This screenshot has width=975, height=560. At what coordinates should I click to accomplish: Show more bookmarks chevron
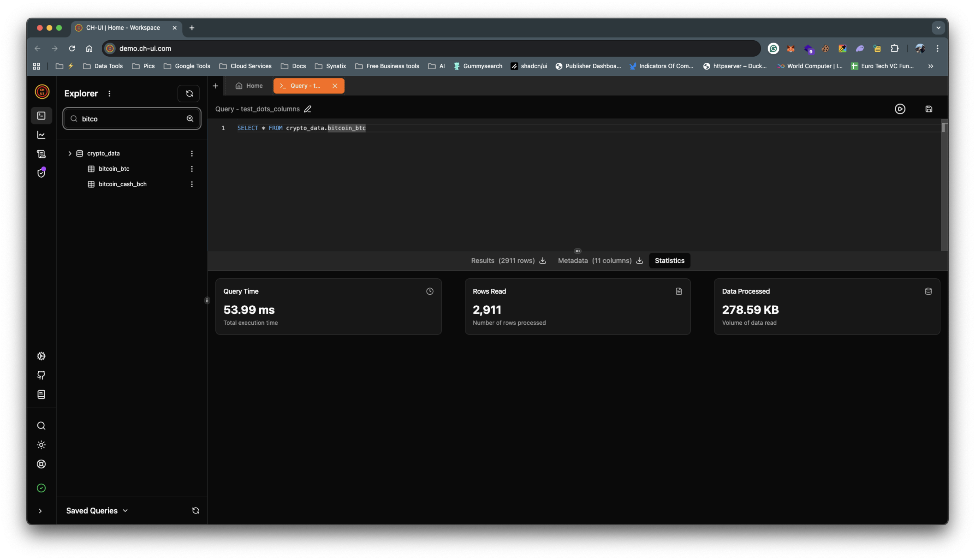coord(931,66)
